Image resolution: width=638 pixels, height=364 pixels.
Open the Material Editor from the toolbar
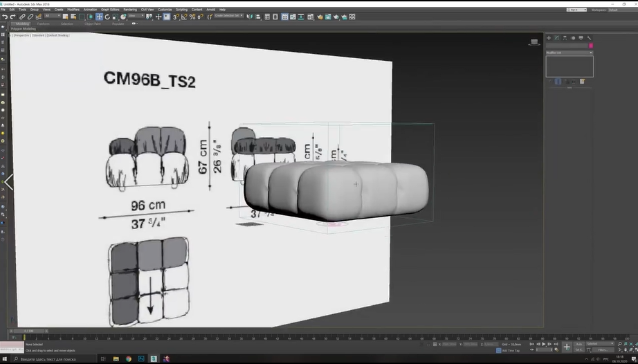311,17
